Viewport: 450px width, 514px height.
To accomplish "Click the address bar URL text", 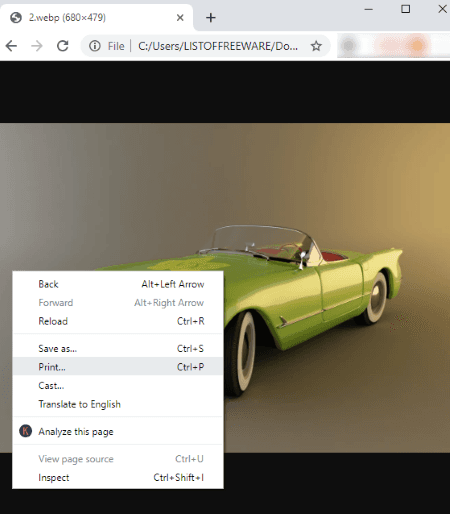I will tap(218, 46).
